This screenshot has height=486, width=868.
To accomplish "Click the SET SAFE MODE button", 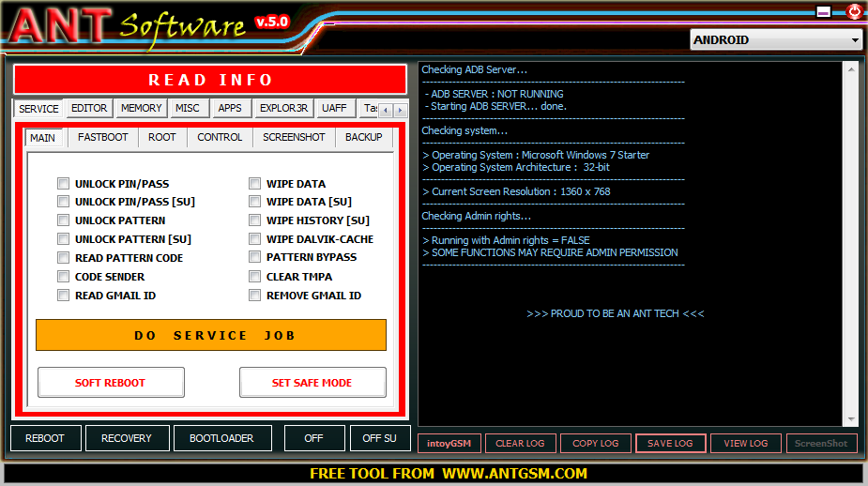I will pos(312,383).
